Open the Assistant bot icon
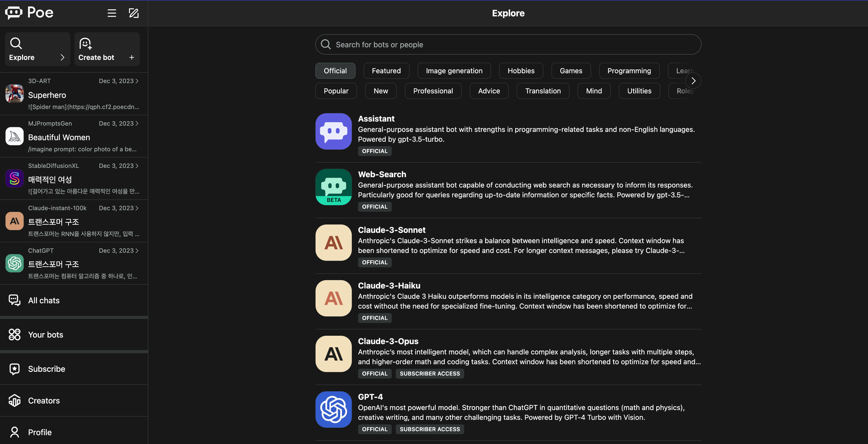 point(334,131)
